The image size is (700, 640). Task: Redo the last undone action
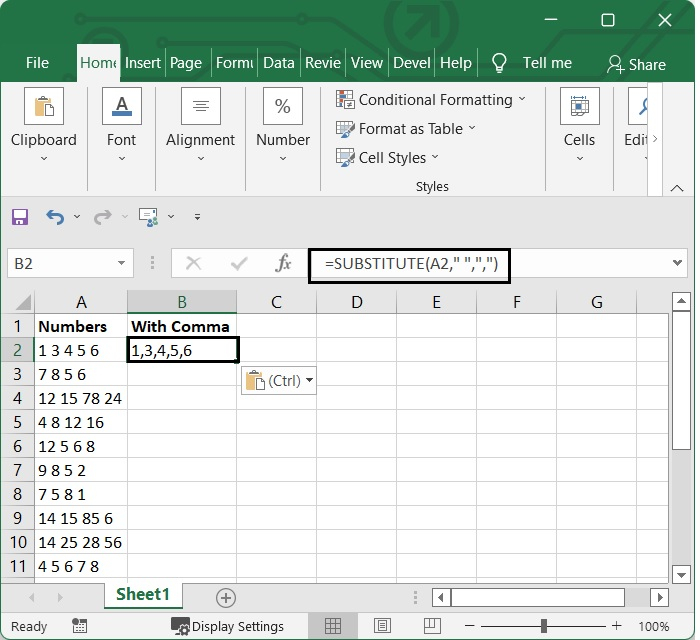pos(102,217)
